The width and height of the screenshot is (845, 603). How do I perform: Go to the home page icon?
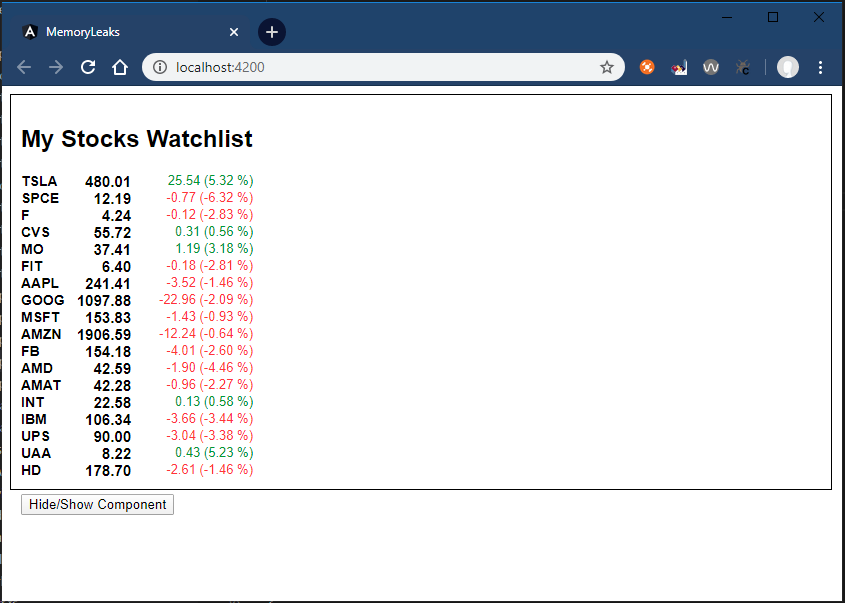click(120, 67)
